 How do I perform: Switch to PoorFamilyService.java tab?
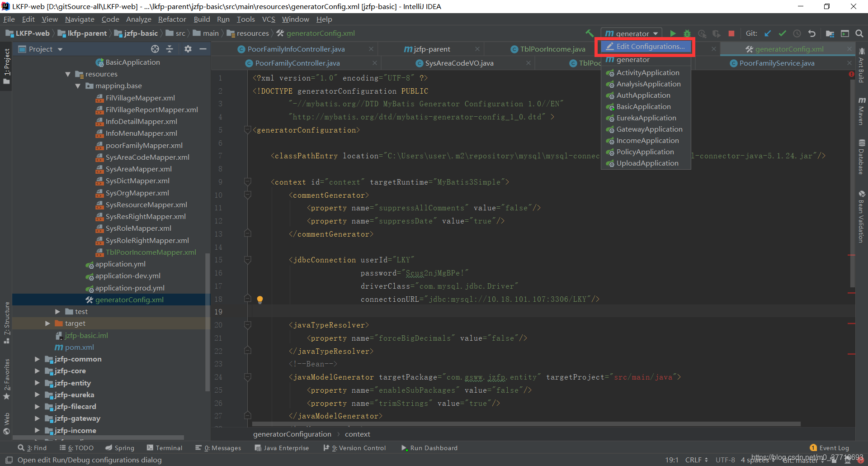pyautogui.click(x=777, y=63)
